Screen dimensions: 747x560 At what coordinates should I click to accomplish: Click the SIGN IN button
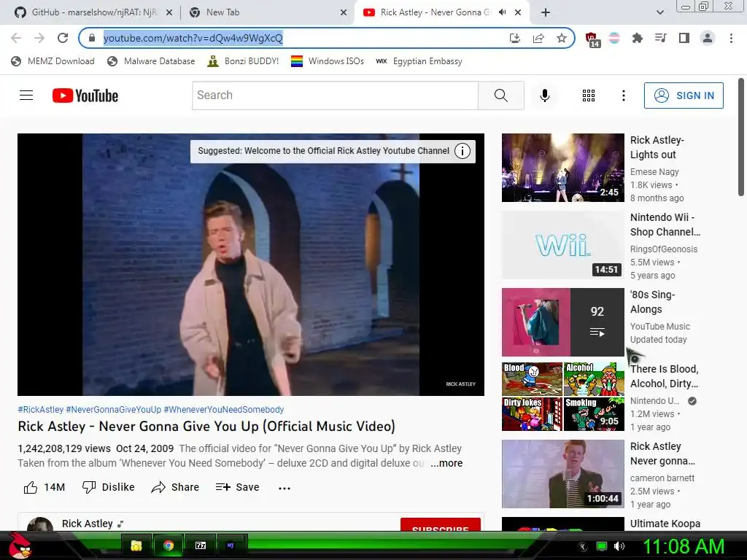click(x=684, y=96)
